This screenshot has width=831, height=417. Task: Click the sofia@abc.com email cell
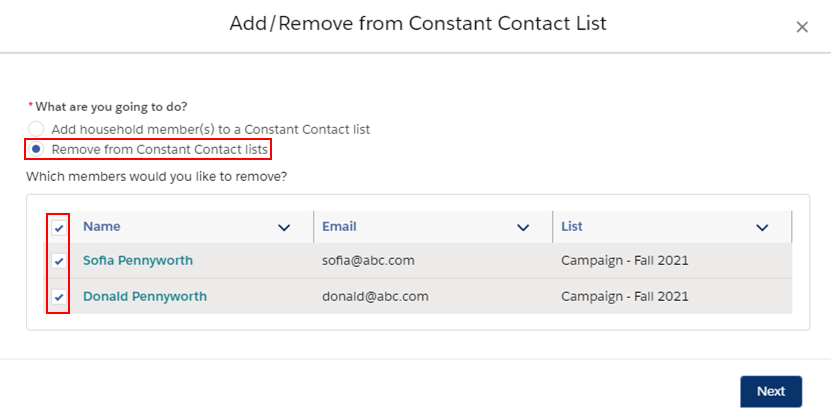[x=368, y=260]
